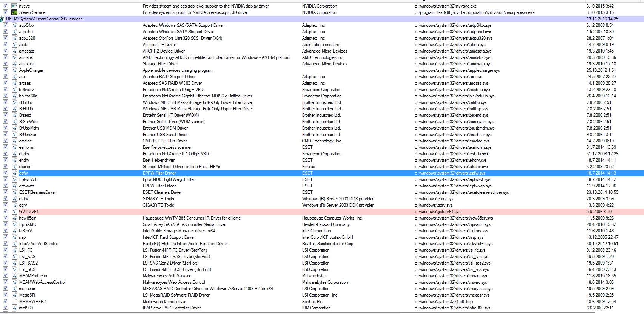
Task: Click 'Memsweep kernel driver' description
Action: click(164, 302)
